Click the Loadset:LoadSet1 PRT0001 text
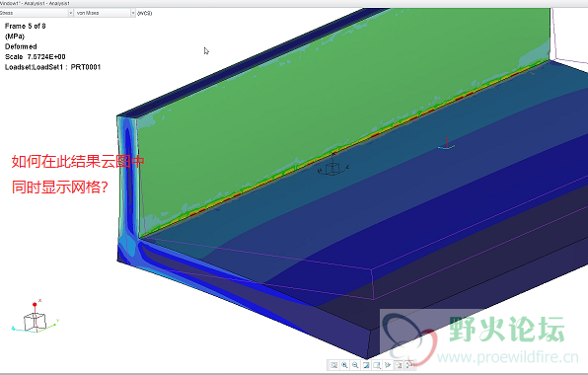The width and height of the screenshot is (588, 375). pyautogui.click(x=52, y=67)
